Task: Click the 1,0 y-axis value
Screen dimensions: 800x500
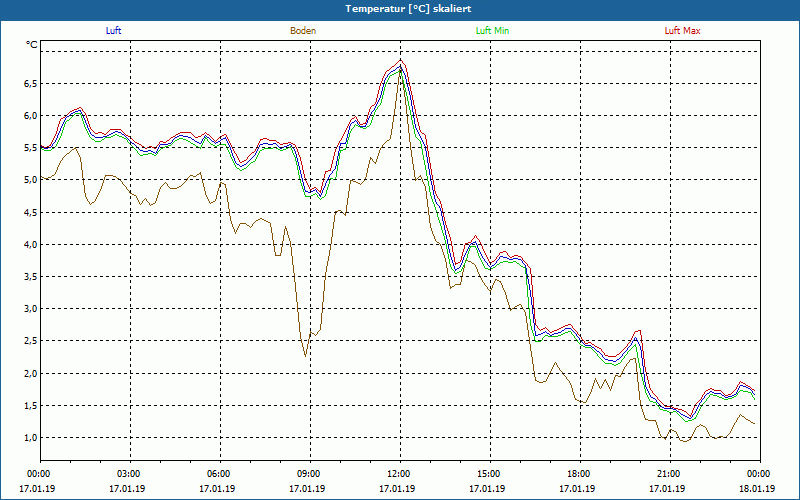Action: [x=31, y=438]
